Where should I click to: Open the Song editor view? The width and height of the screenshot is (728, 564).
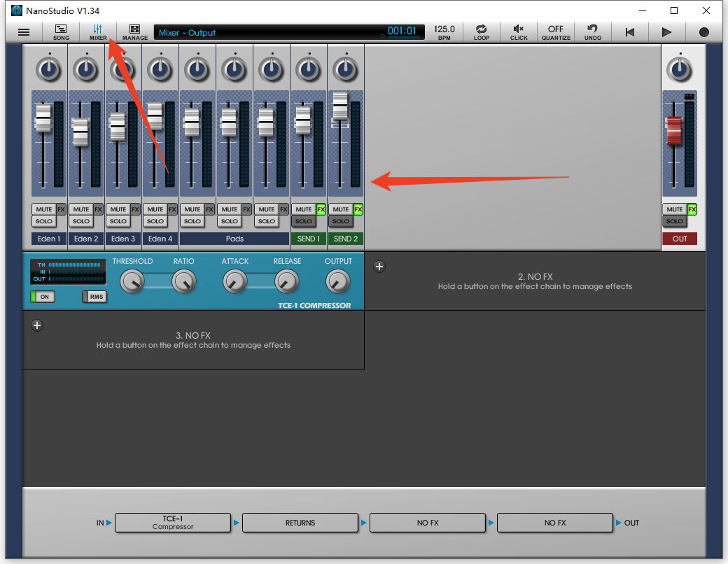coord(61,32)
